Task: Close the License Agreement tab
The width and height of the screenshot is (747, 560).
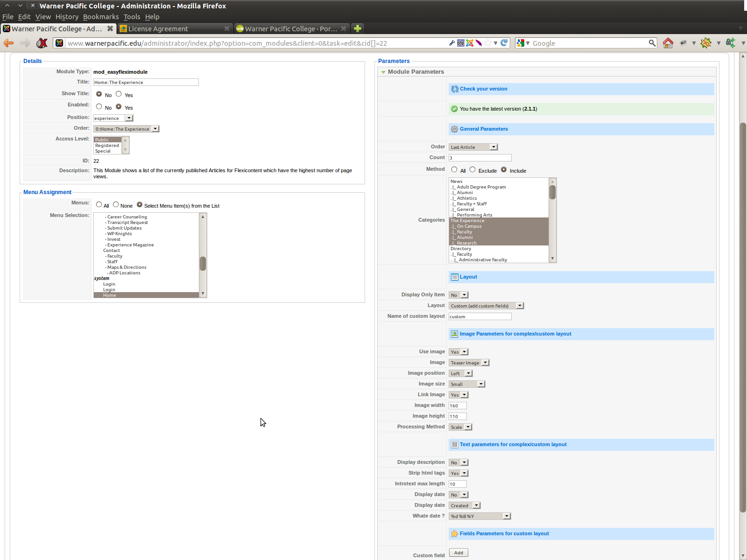Action: (227, 28)
